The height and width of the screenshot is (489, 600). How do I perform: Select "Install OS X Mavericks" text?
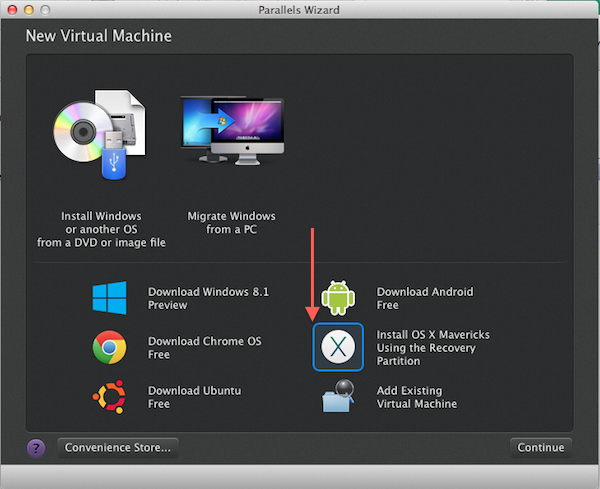pos(433,348)
